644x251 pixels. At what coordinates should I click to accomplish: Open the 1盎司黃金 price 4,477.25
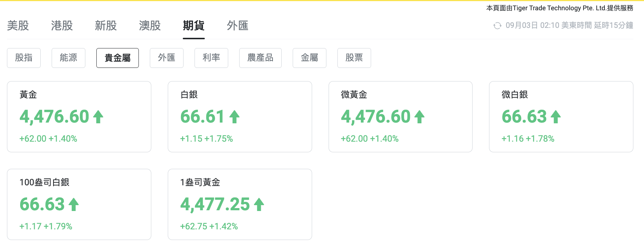[215, 205]
